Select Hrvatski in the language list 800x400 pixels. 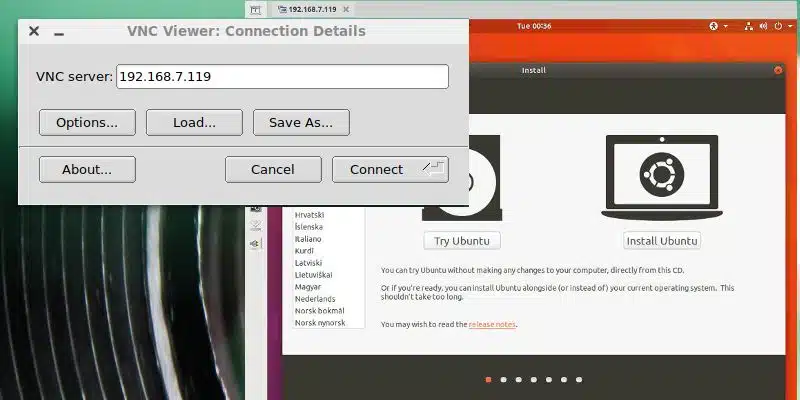tap(310, 215)
